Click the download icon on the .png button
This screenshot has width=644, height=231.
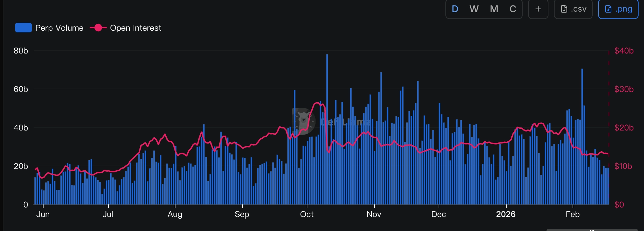tap(608, 9)
